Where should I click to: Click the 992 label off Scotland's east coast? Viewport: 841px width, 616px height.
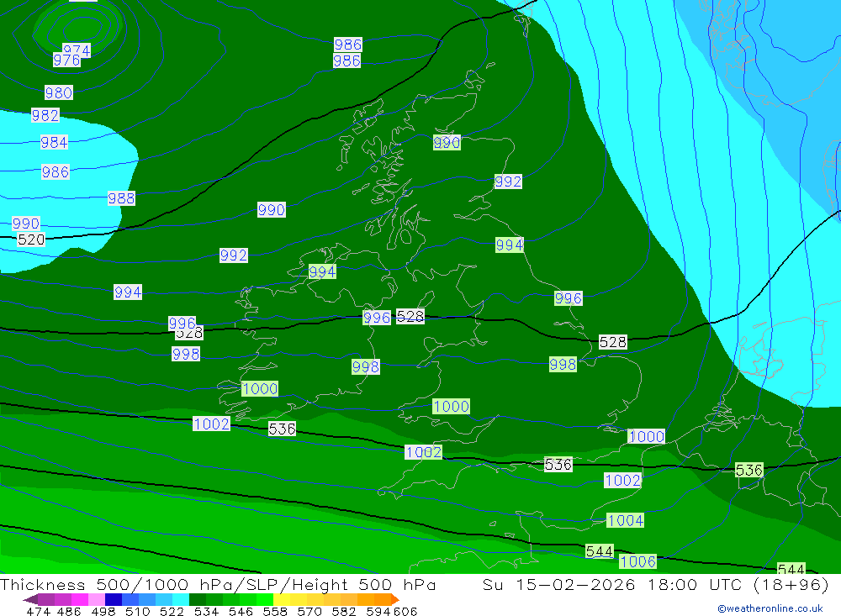click(508, 182)
